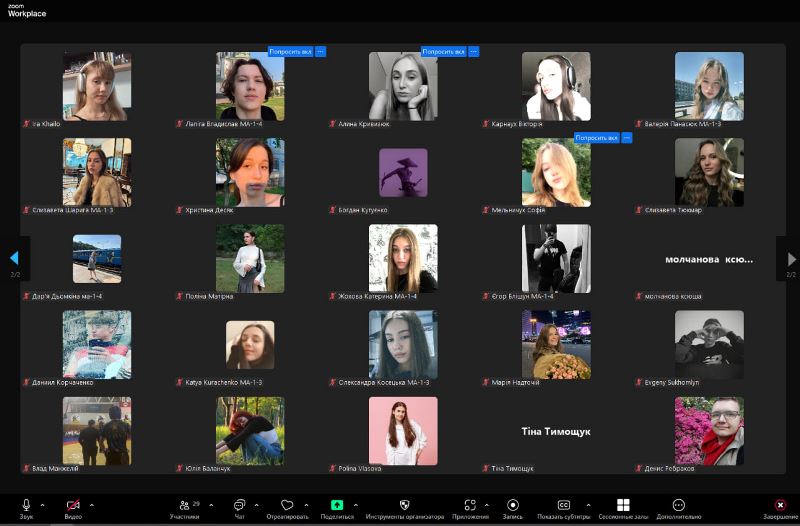Click Попросить вкл for Аліна Кривизюк

(443, 52)
